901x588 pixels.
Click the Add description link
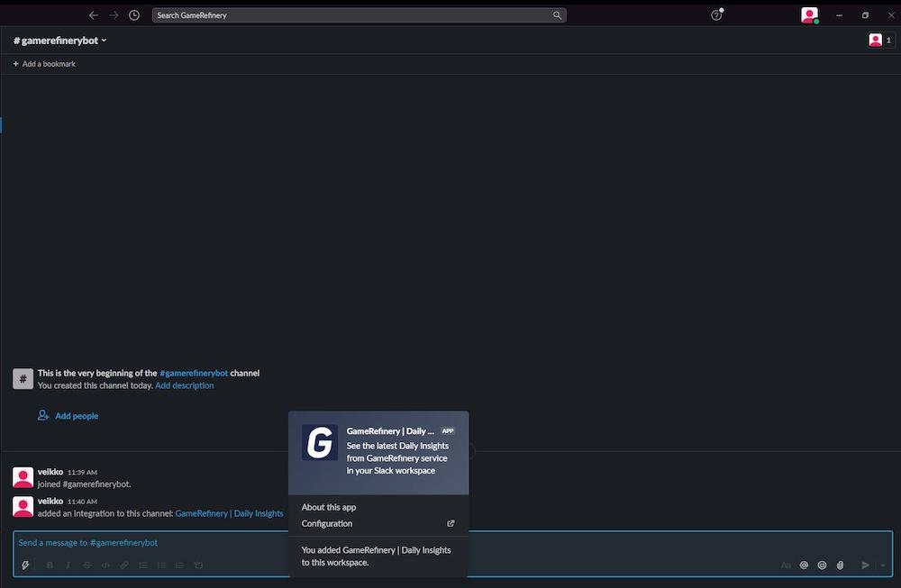pyautogui.click(x=185, y=386)
